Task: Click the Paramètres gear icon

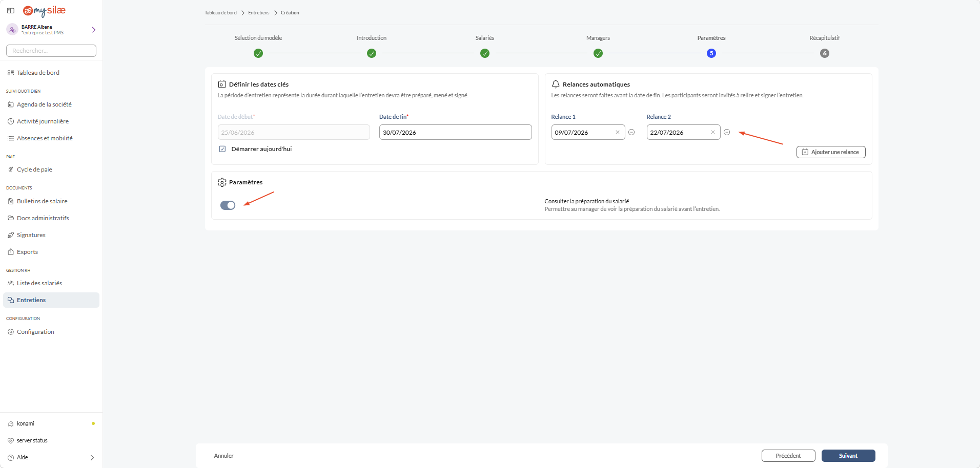Action: [x=222, y=182]
